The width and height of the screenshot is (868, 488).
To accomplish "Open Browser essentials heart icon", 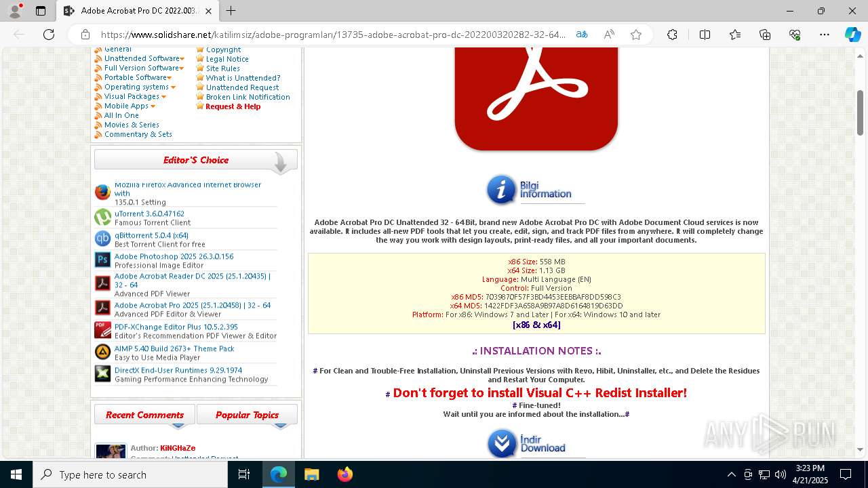I will pyautogui.click(x=795, y=35).
